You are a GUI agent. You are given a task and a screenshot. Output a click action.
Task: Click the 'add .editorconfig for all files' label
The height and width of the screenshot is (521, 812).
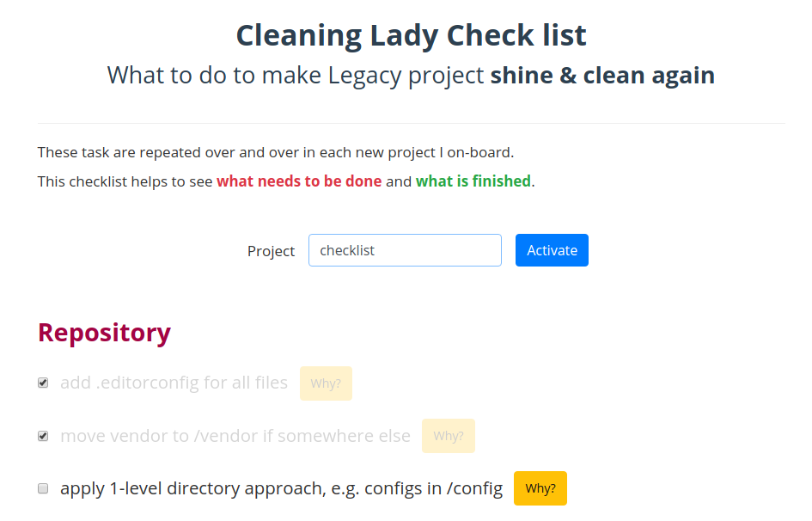point(174,383)
